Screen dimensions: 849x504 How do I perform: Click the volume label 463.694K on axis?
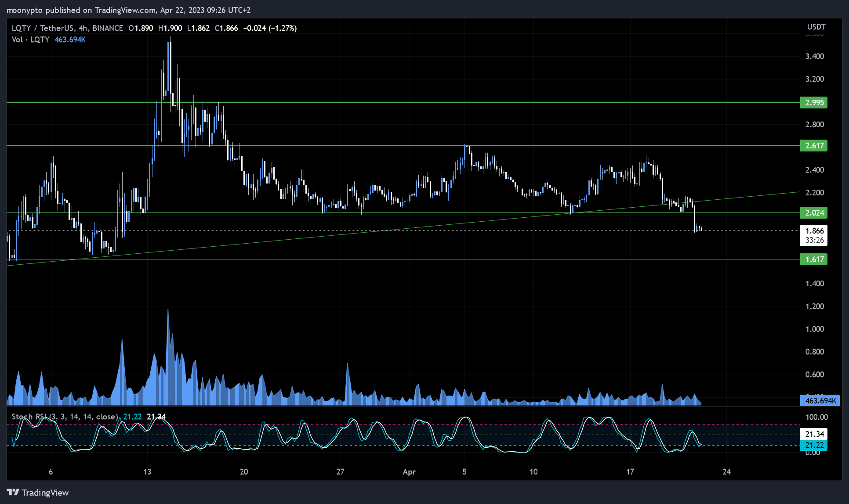[820, 401]
